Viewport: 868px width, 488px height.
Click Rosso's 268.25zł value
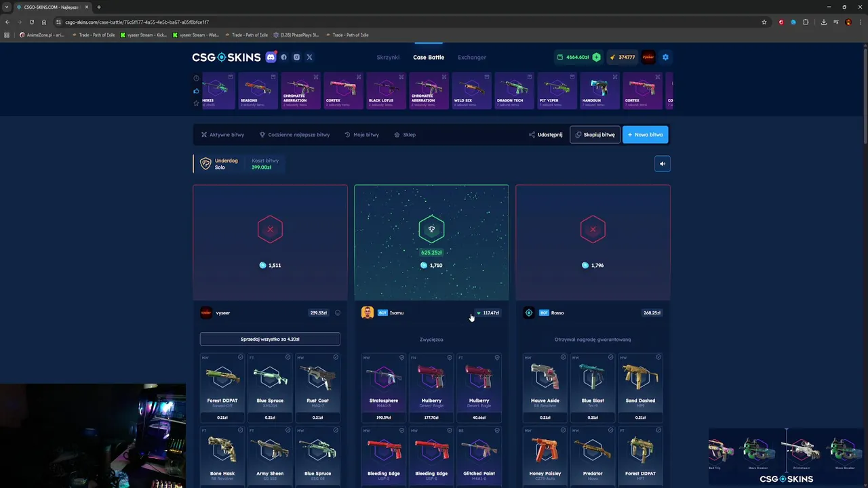pos(652,312)
